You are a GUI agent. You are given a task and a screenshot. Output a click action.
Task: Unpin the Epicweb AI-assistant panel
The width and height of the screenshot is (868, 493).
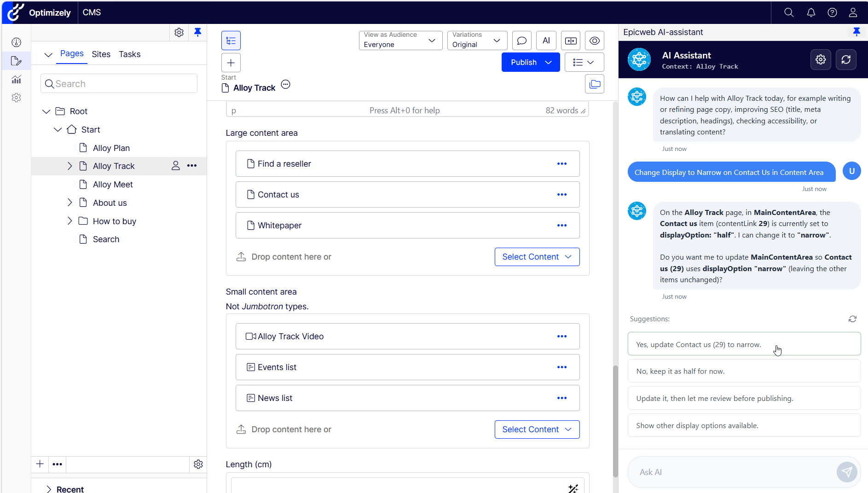click(856, 32)
